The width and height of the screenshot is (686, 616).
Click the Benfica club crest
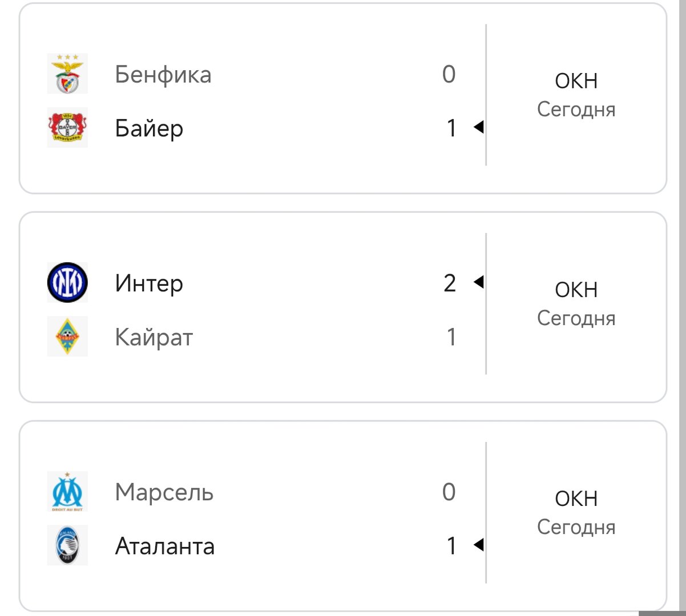point(67,74)
